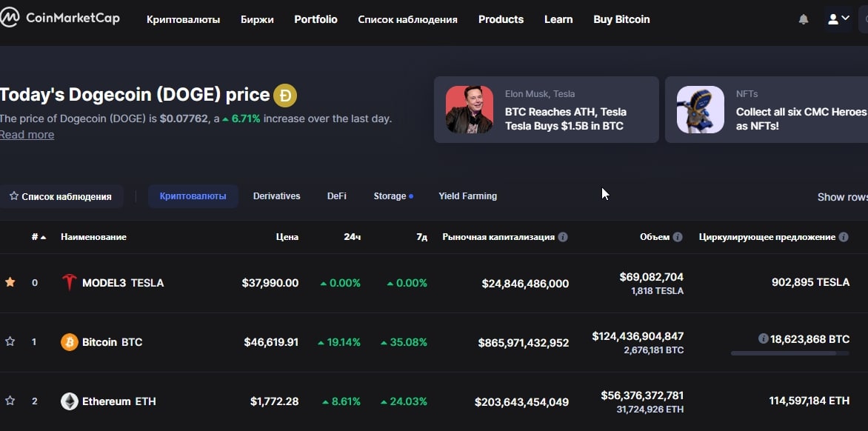
Task: Sort table by # rank column
Action: pyautogui.click(x=39, y=237)
